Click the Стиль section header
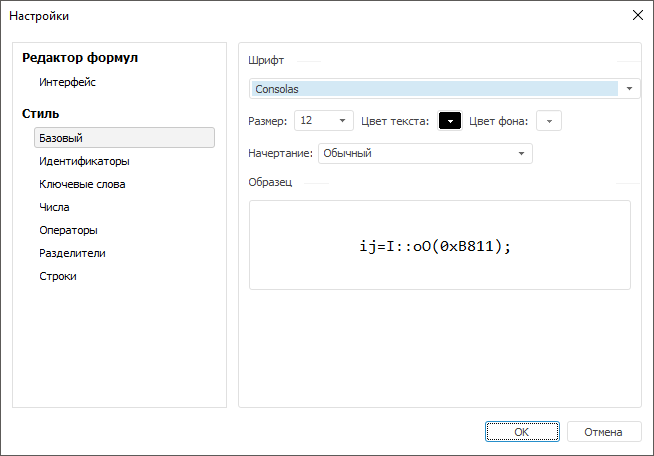Viewport: 654px width, 456px height. [41, 114]
